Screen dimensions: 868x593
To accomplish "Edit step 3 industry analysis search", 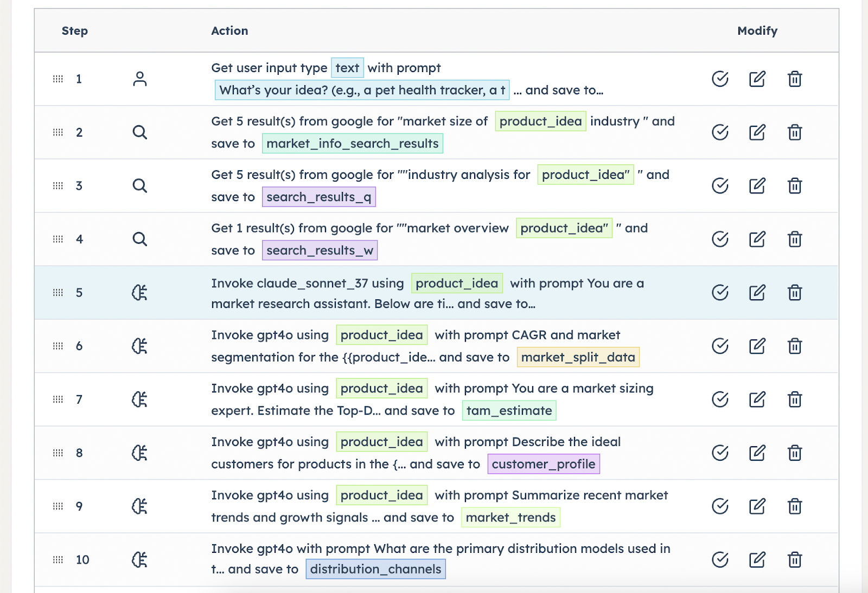I will [x=757, y=186].
